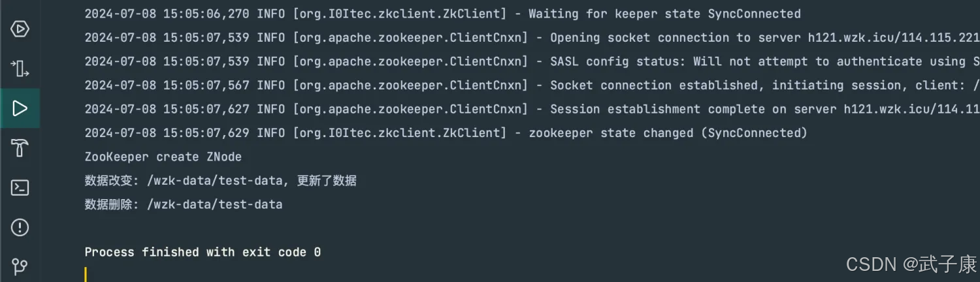Click the 'ZooKeeper create ZNode' output line
Viewport: 980px width, 282px height.
click(x=163, y=157)
